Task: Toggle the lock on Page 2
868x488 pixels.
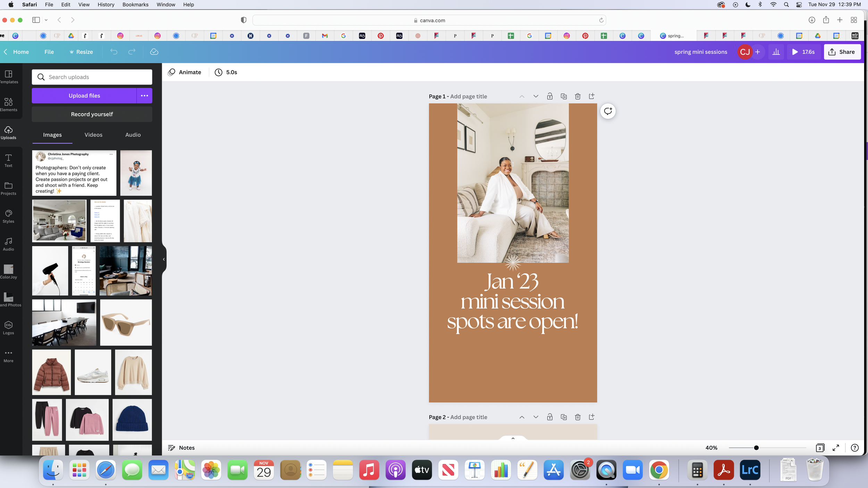Action: pos(550,417)
